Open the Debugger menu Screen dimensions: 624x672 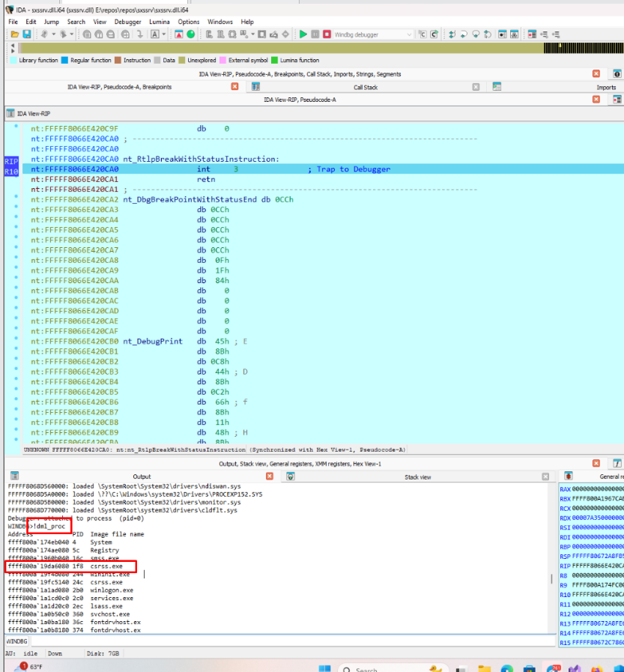(x=127, y=22)
